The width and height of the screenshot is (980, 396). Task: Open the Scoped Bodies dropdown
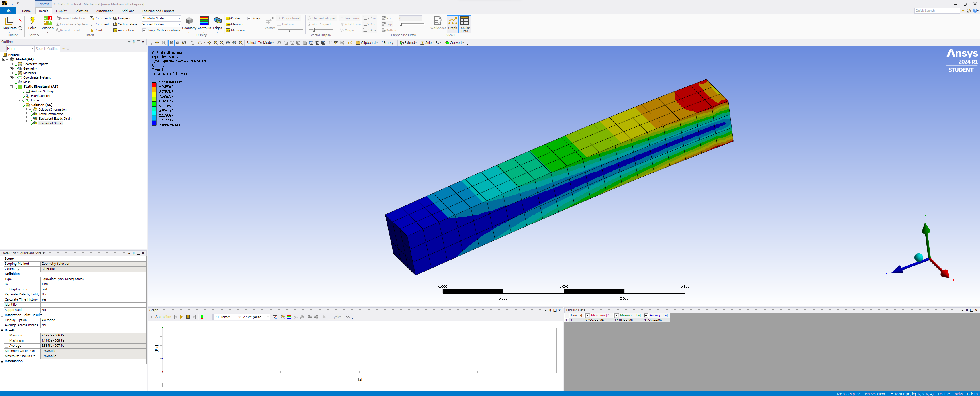(161, 24)
